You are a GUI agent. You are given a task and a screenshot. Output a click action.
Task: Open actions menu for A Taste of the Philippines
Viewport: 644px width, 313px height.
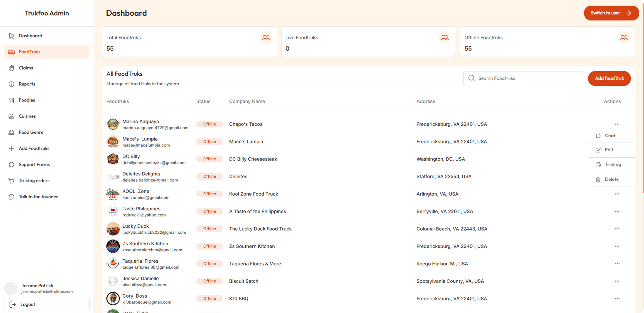click(x=617, y=211)
